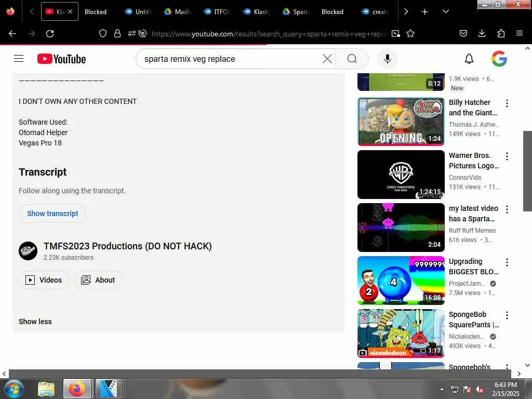The height and width of the screenshot is (399, 532).
Task: Open Firefox downloads panel
Action: coord(482,34)
